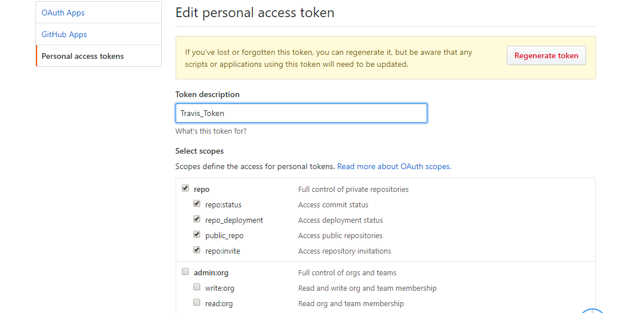644x313 pixels.
Task: Open the Read more about OAuth scopes link
Action: [393, 166]
